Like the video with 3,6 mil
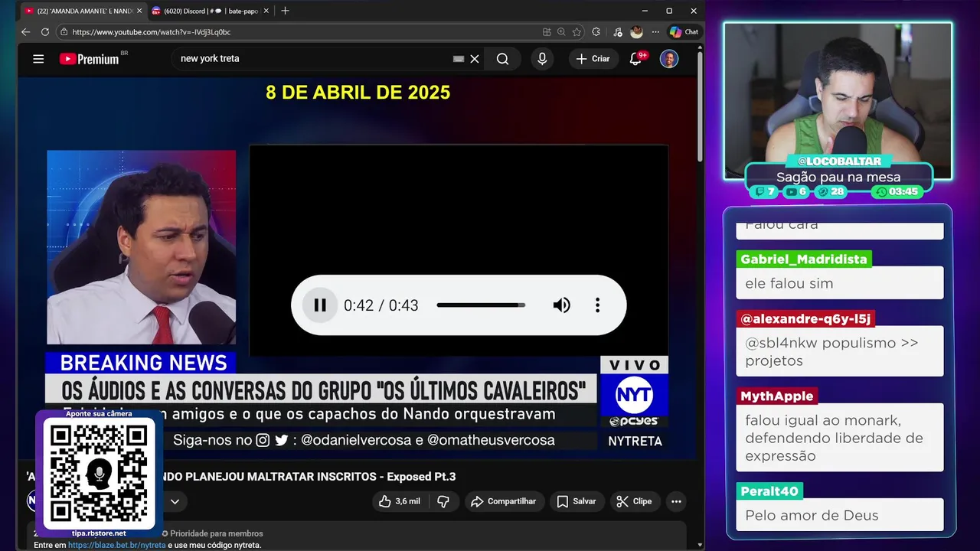The height and width of the screenshot is (551, 980). [x=400, y=501]
